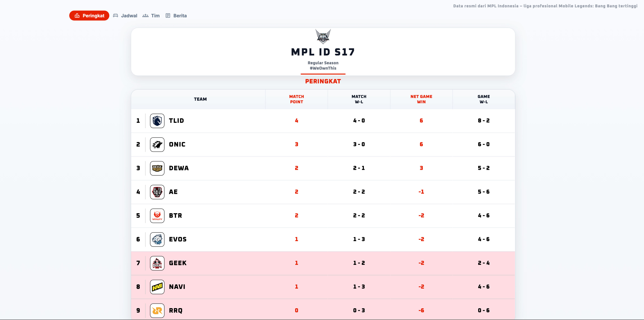The image size is (644, 320).
Task: Select the RRQ team name
Action: click(176, 311)
